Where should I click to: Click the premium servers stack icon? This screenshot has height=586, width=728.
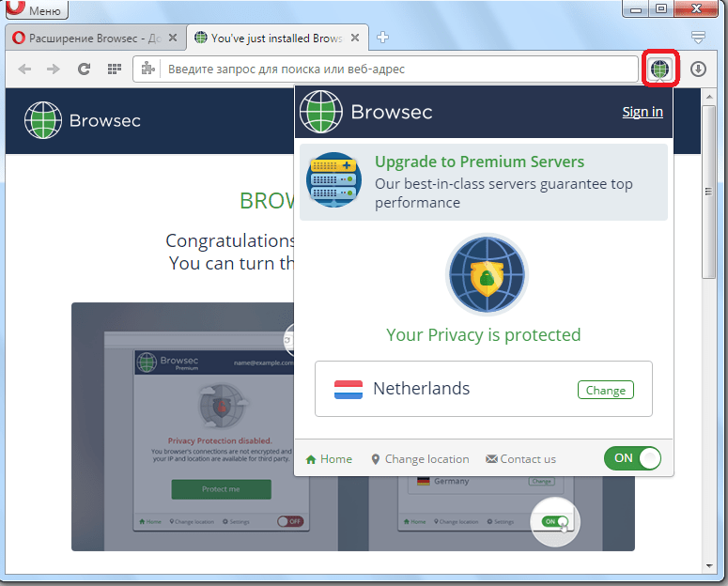tap(333, 180)
